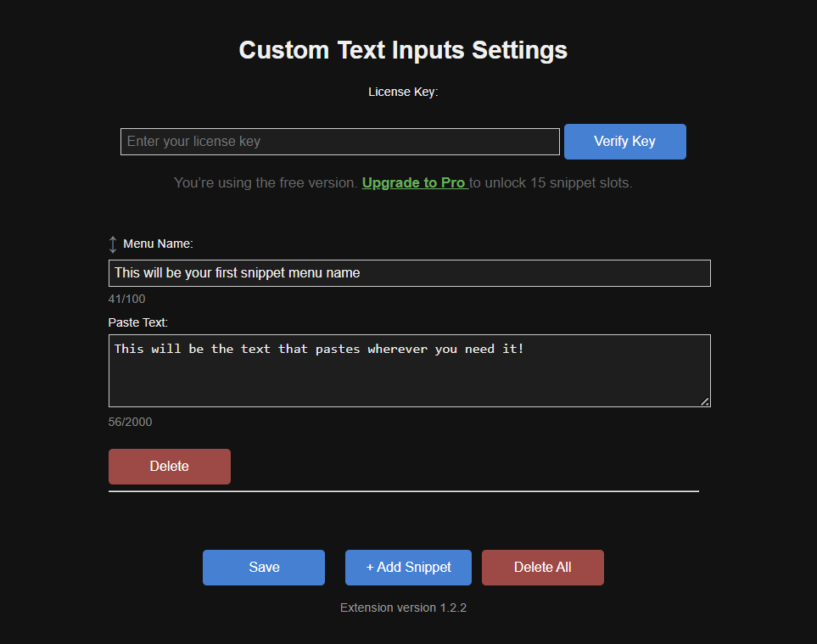
Task: Click inside the Paste Text textarea
Action: click(409, 371)
